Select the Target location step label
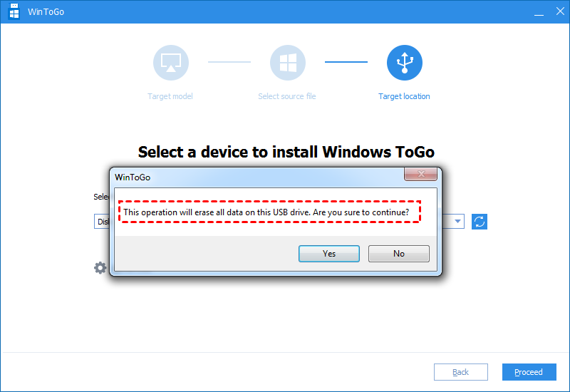This screenshot has width=570, height=392. [x=404, y=96]
